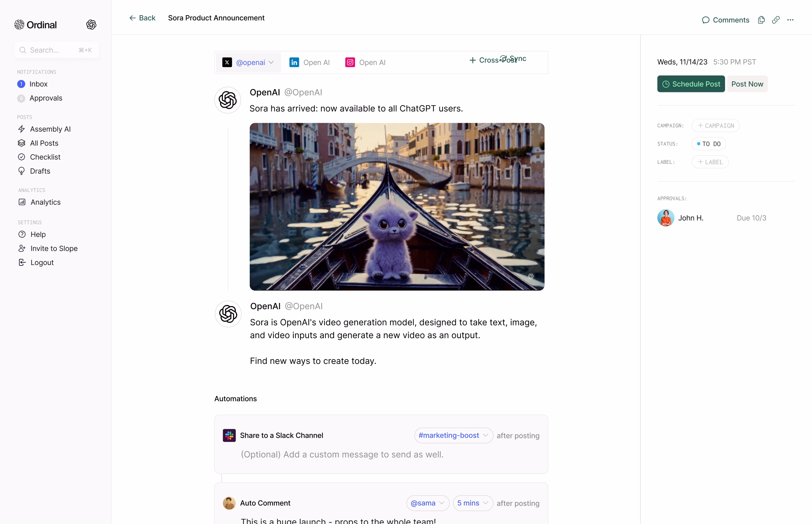The height and width of the screenshot is (524, 812).
Task: Open the Checklist page
Action: (45, 157)
